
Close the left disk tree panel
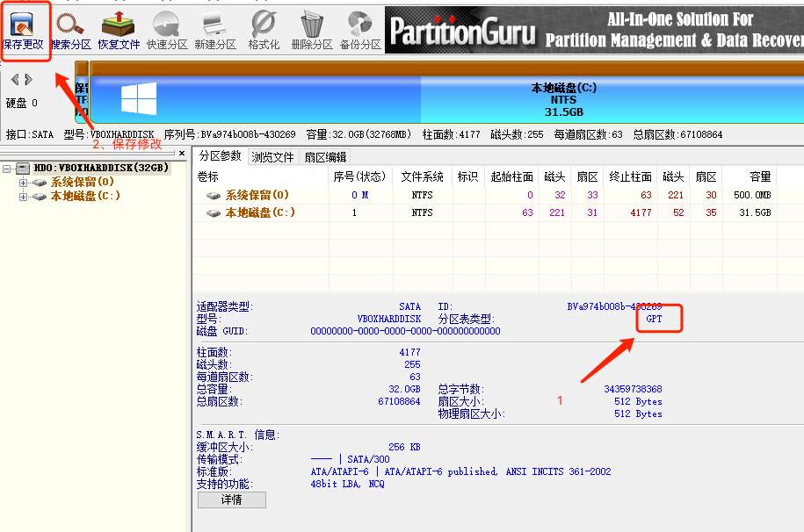pyautogui.click(x=182, y=153)
